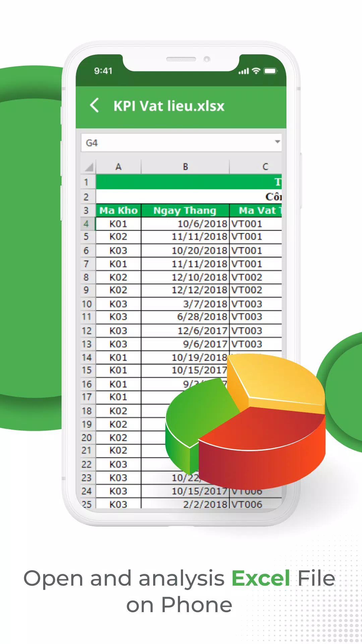Click cell K01 in row 17

119,397
